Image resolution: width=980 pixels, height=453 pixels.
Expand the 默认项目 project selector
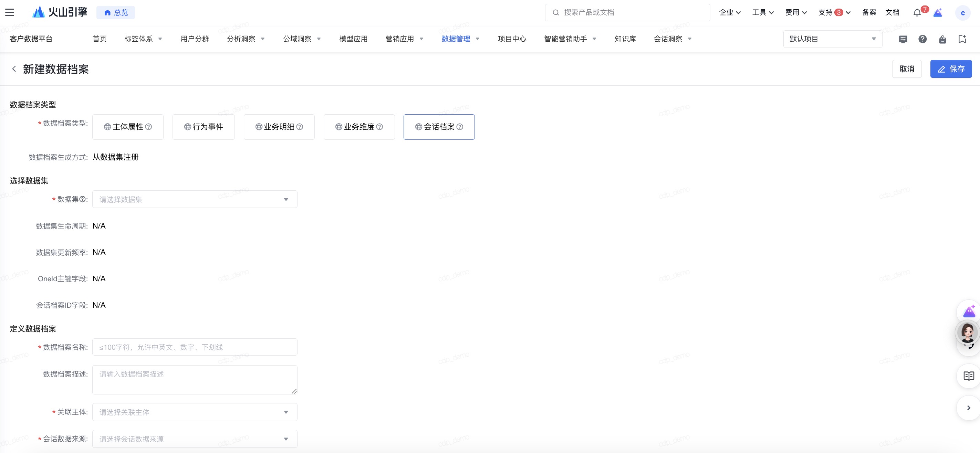click(x=832, y=39)
